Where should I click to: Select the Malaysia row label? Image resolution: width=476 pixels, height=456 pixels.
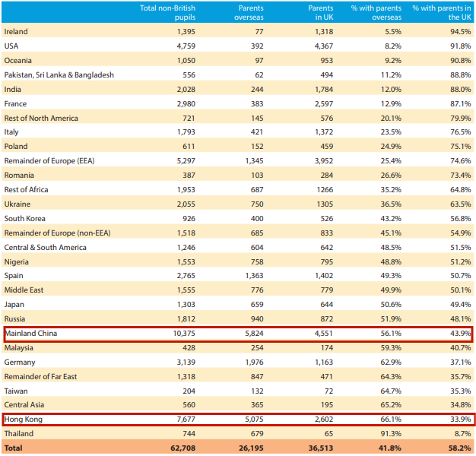pos(18,348)
